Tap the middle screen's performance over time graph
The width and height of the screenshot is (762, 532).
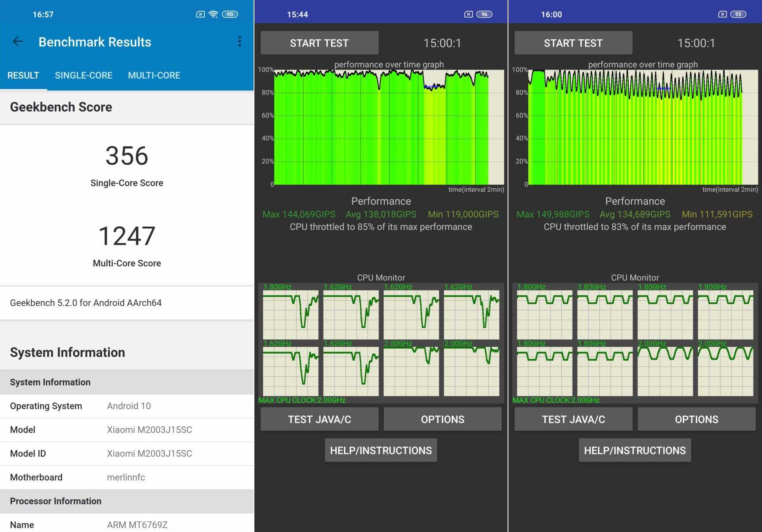[x=389, y=127]
